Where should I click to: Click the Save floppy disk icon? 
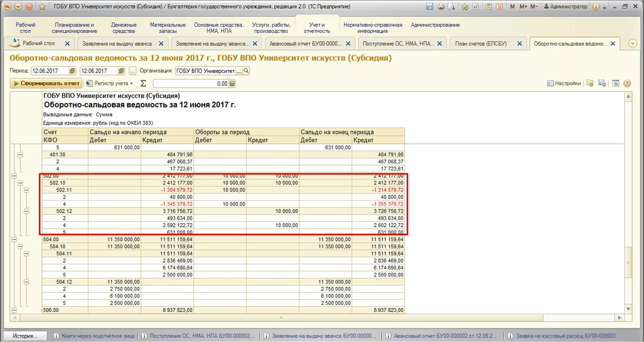pos(430,6)
